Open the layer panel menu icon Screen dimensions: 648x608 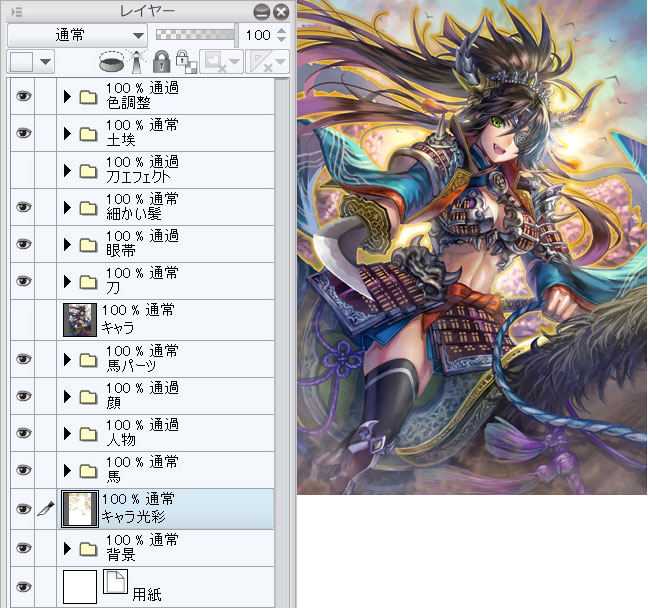17,12
